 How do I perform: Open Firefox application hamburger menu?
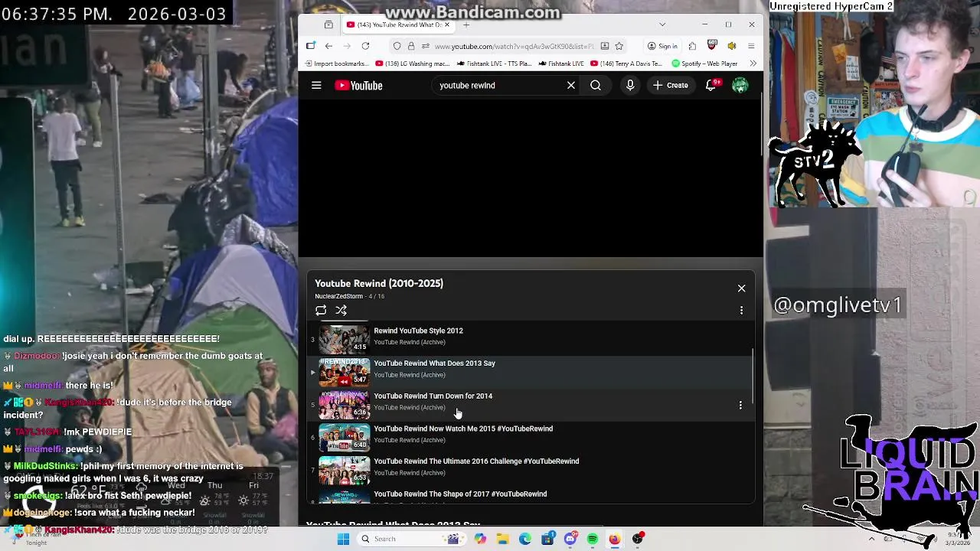tap(751, 46)
